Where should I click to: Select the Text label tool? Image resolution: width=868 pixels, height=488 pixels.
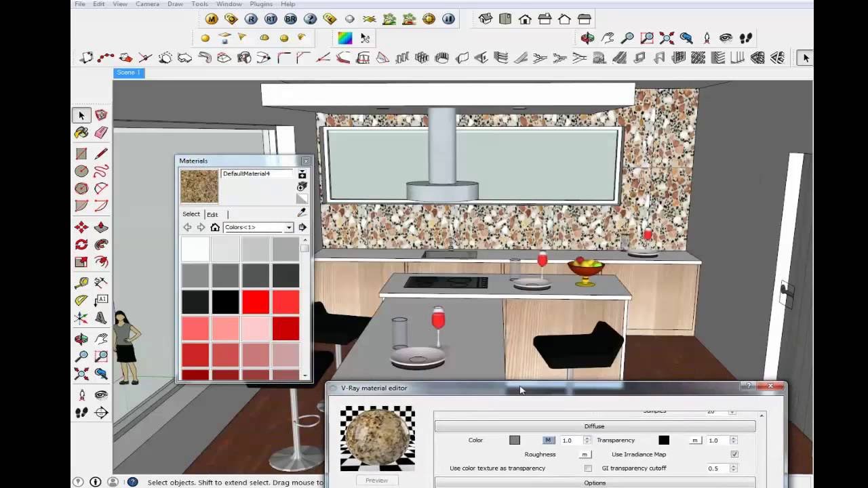tap(101, 300)
